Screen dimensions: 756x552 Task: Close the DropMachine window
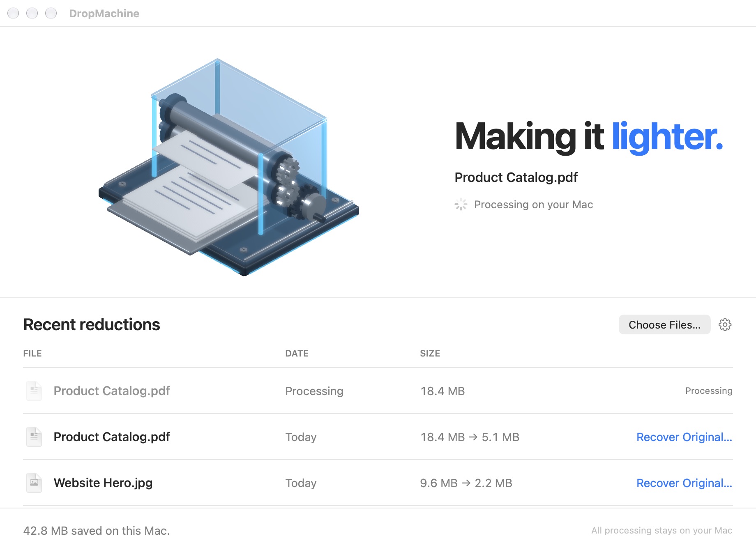coord(13,13)
